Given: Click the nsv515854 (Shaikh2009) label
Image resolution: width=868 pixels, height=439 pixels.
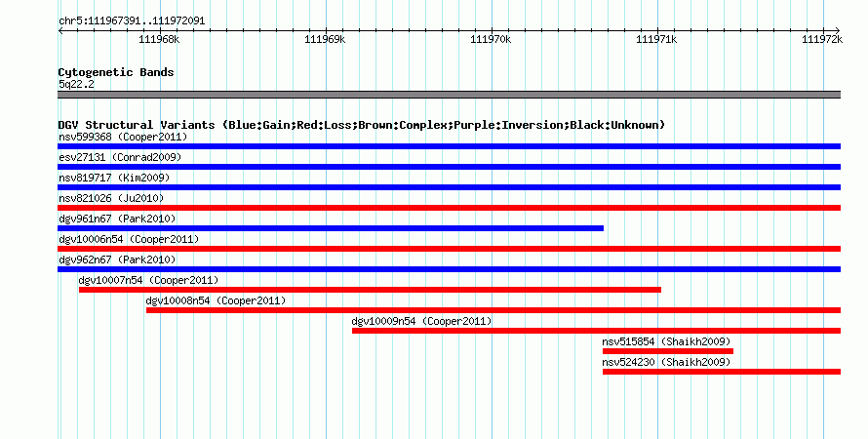Looking at the screenshot, I should 666,341.
